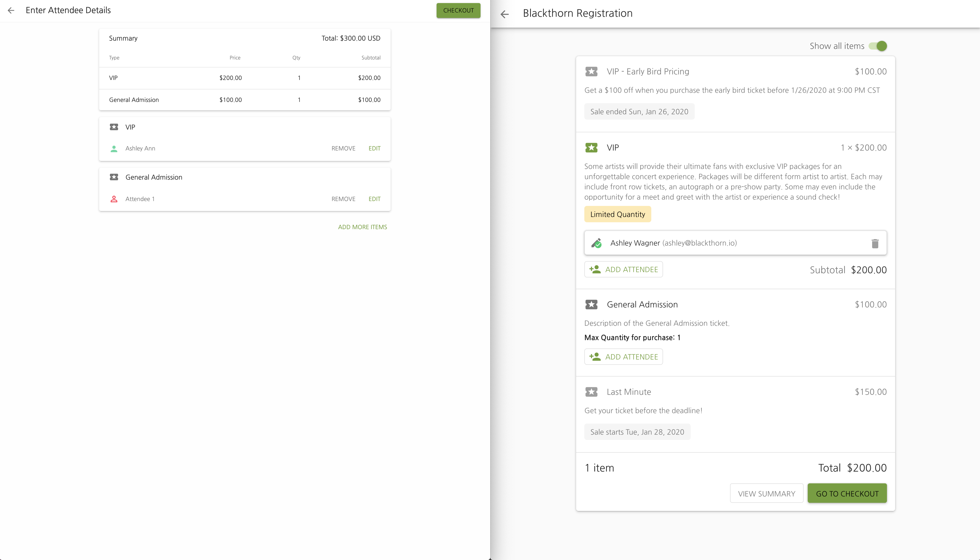The width and height of the screenshot is (980, 560).
Task: Click red person icon for Attendee 1
Action: (x=114, y=199)
